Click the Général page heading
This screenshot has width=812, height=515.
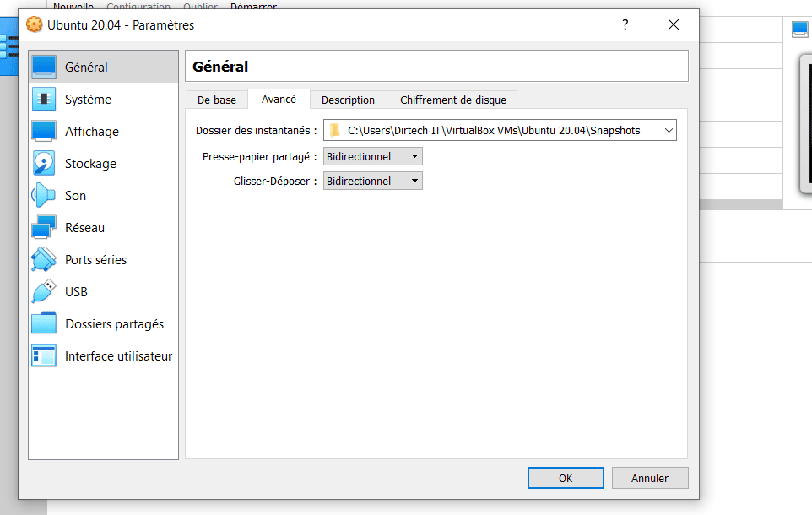pos(220,67)
